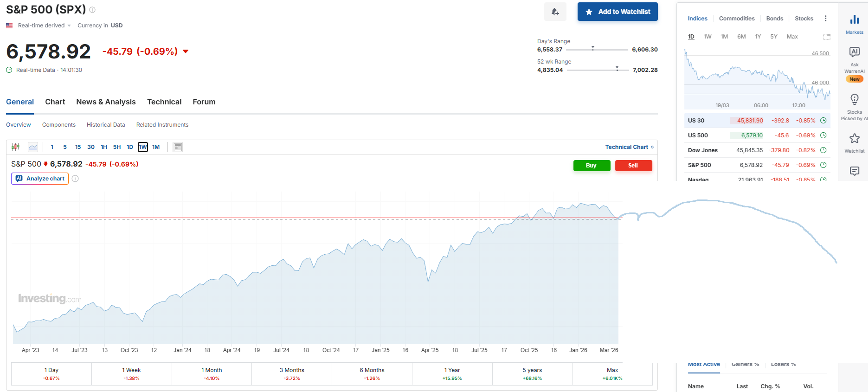This screenshot has height=392, width=868.
Task: Switch markets panel to Bonds tab
Action: 775,19
